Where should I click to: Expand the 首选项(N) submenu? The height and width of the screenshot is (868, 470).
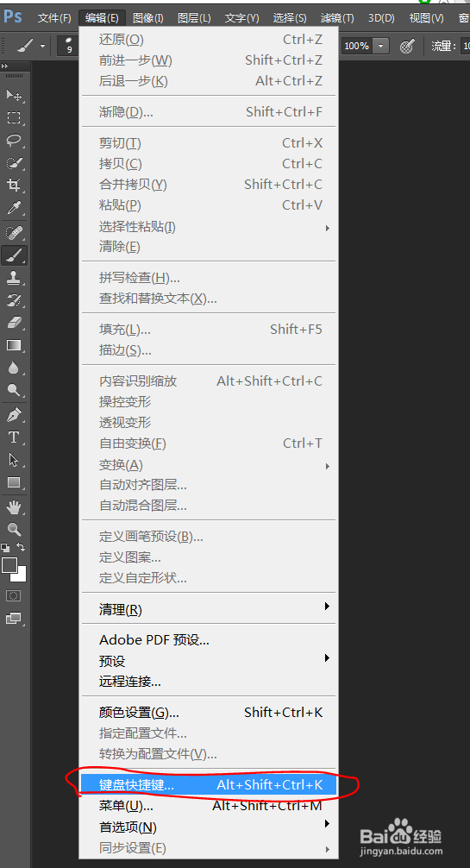point(209,827)
